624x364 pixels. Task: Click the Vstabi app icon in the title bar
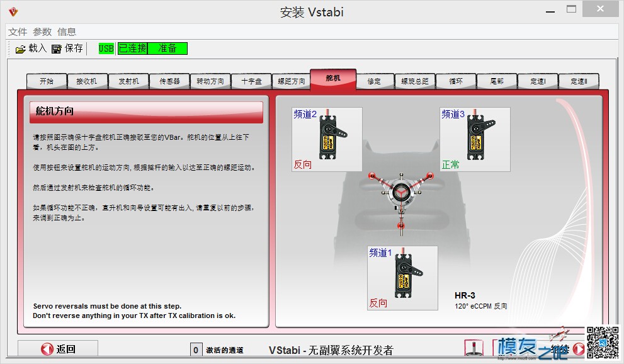coord(13,11)
